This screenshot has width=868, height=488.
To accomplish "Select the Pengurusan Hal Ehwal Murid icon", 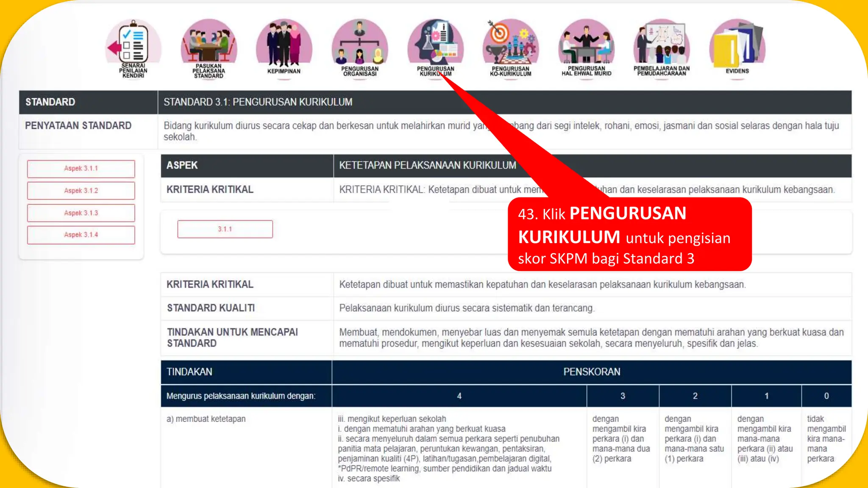I will point(587,47).
